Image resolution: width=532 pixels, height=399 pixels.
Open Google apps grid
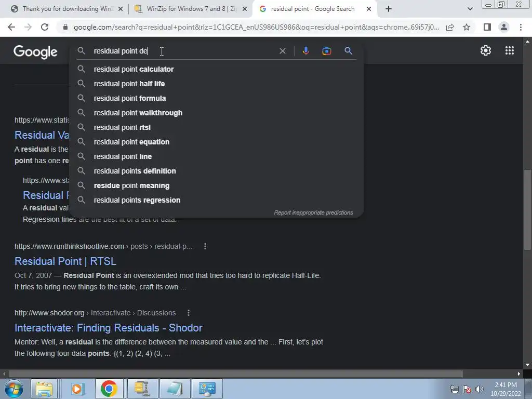pos(509,50)
